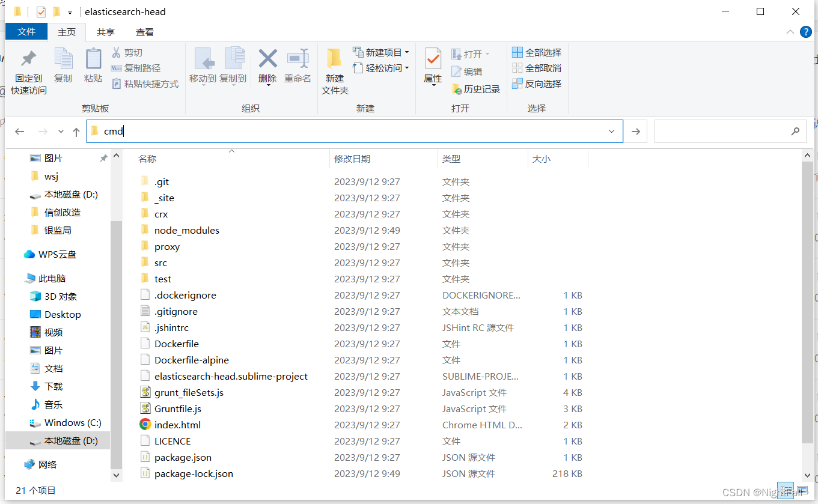818x504 pixels.
Task: Switch to details view in status bar
Action: [784, 491]
